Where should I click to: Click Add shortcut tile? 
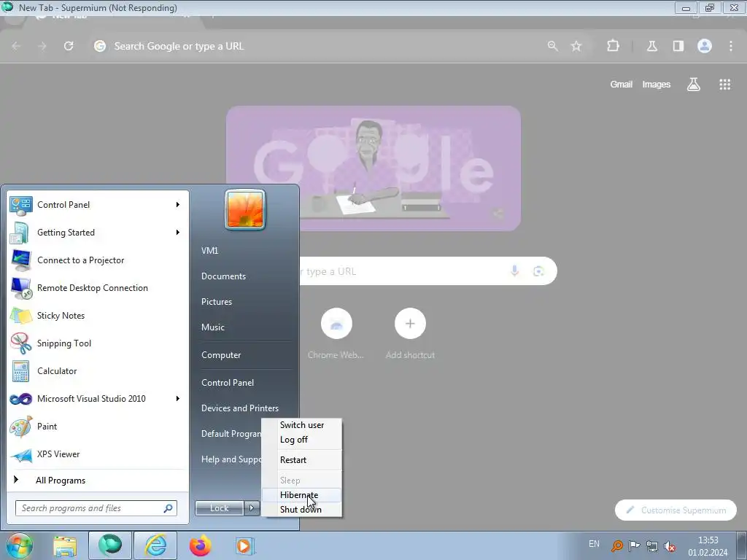click(x=410, y=334)
